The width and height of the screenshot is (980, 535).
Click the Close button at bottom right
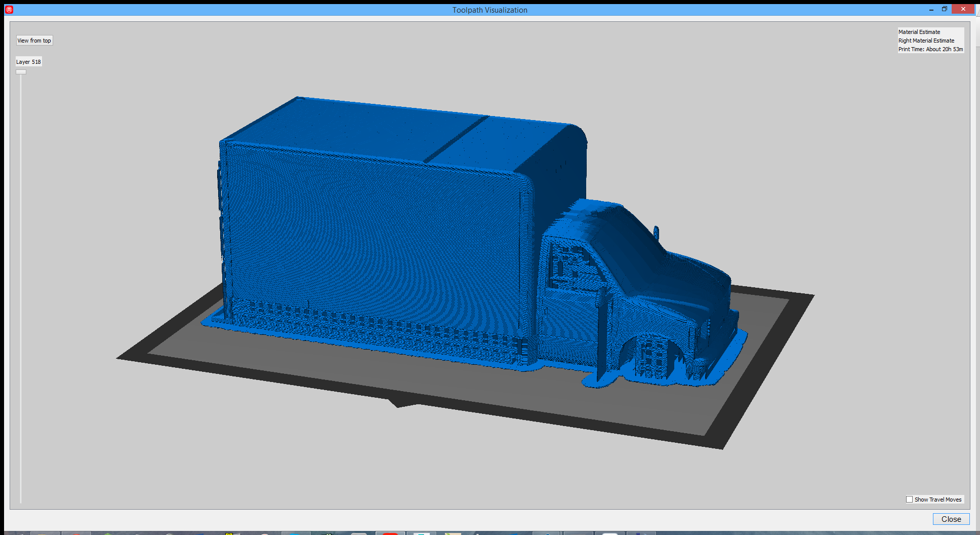pos(951,519)
